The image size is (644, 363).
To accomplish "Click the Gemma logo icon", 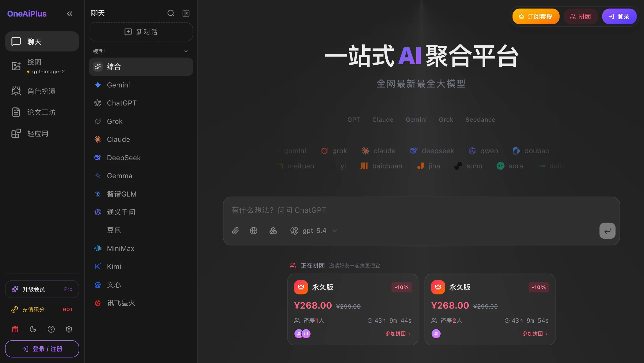I will [98, 176].
